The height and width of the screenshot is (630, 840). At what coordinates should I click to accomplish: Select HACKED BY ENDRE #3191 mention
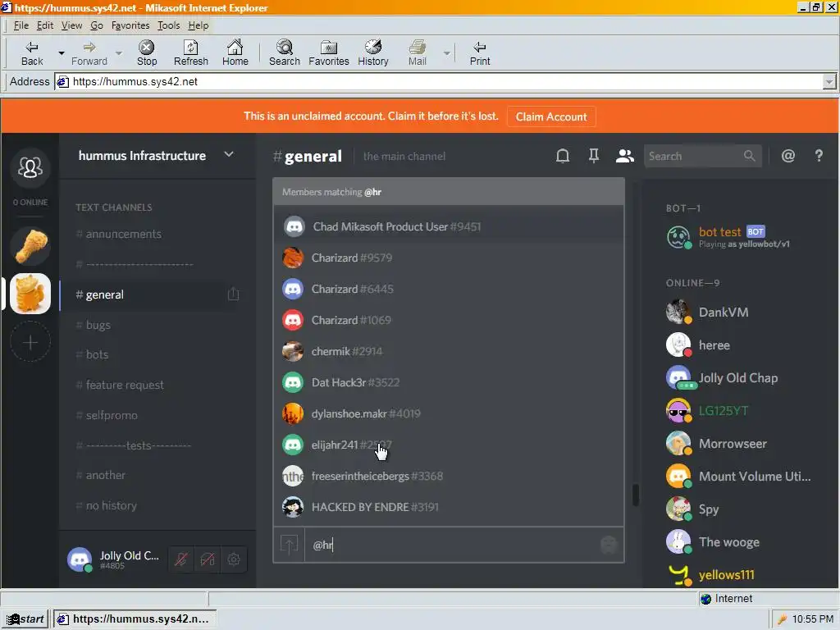449,507
